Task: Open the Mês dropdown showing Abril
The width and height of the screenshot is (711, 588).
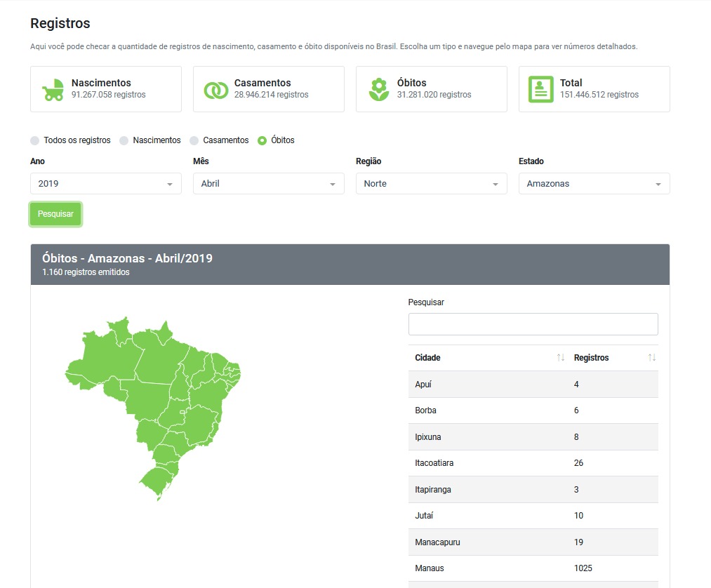Action: [268, 184]
